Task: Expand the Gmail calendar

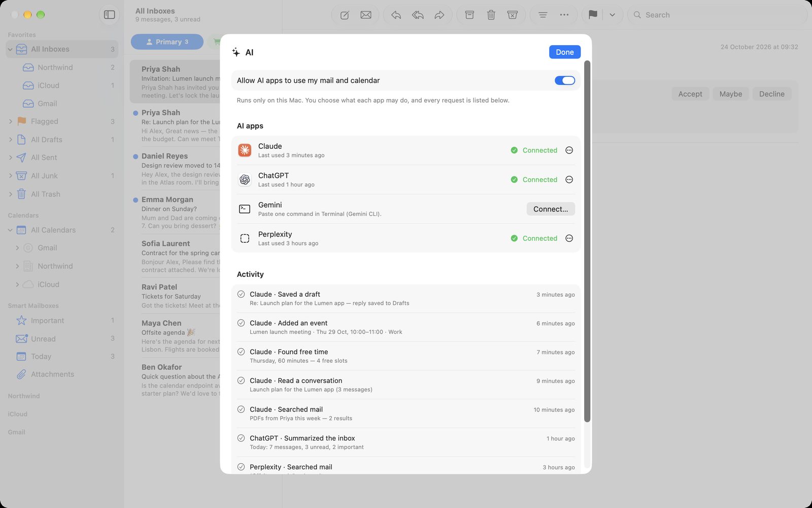Action: [x=17, y=248]
